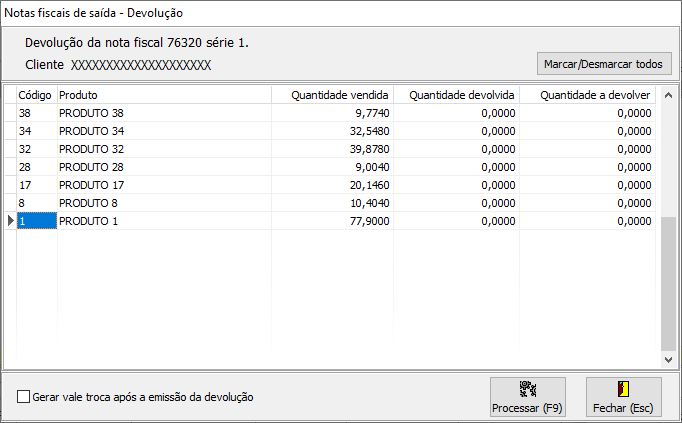This screenshot has width=682, height=423.
Task: Click sold quantity 32,5480
Action: pyautogui.click(x=332, y=131)
